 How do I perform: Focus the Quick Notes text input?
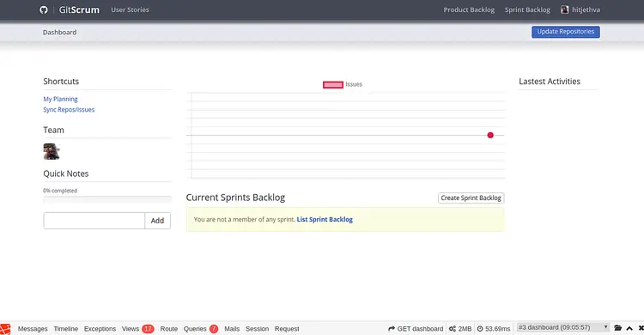coord(94,221)
